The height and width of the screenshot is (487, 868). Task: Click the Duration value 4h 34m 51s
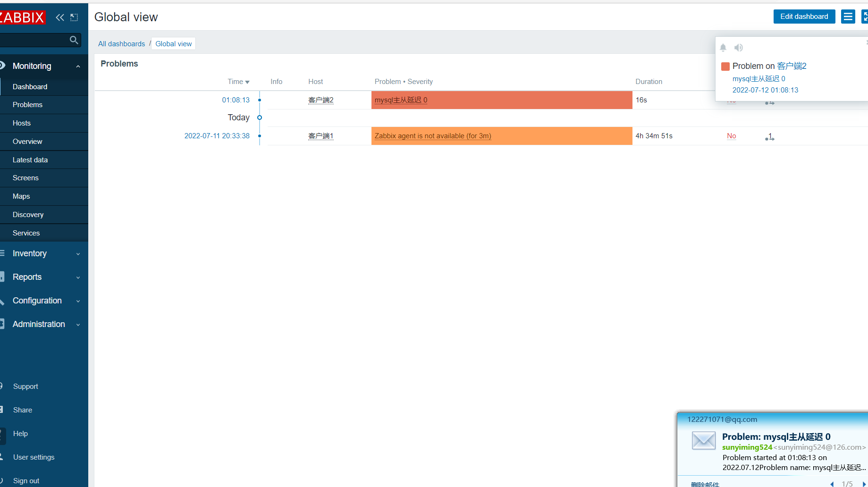(654, 136)
